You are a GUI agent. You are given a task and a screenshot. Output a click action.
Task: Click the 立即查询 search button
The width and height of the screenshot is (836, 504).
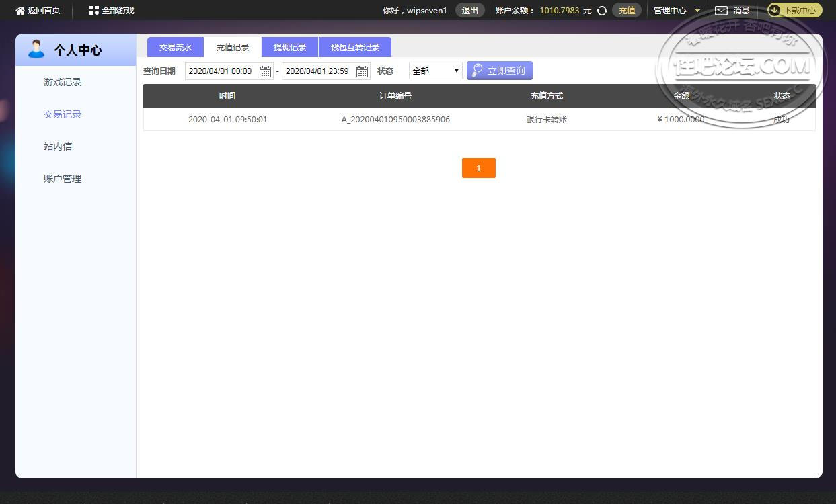(x=500, y=71)
